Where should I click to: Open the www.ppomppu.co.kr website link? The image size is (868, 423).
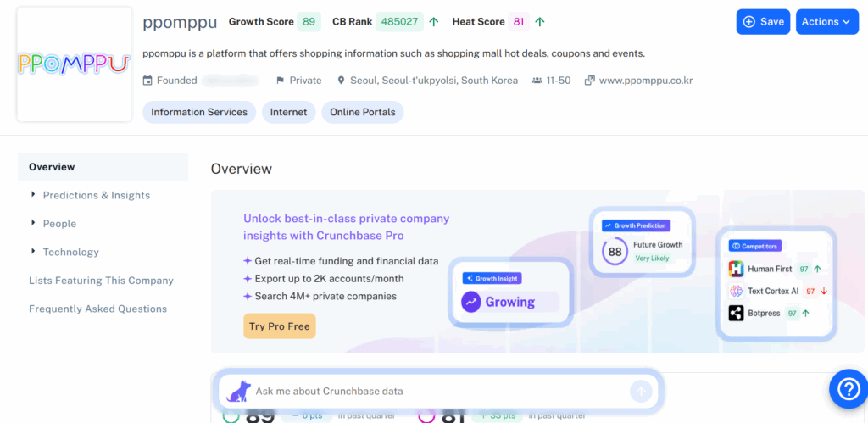click(646, 81)
